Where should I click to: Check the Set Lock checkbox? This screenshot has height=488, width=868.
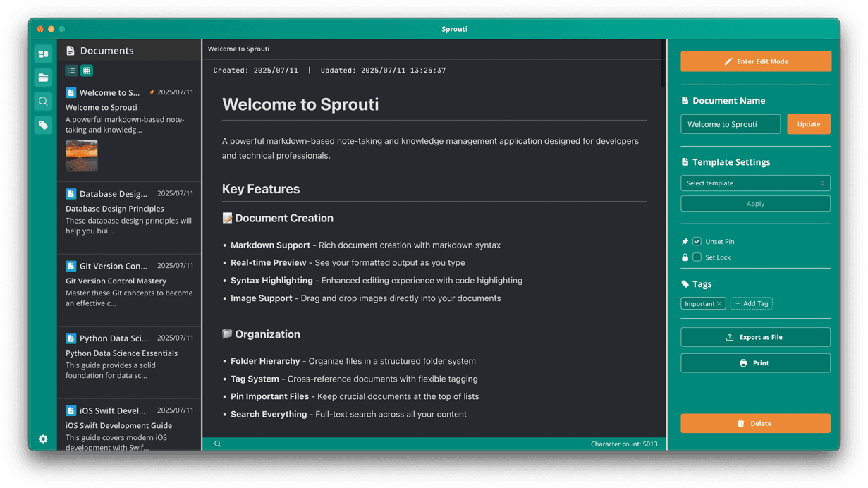coord(697,257)
